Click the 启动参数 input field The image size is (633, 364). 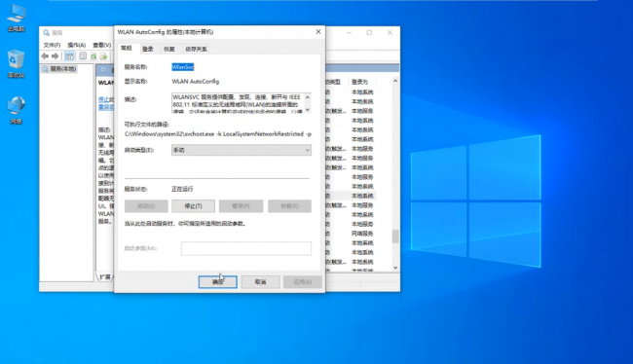point(245,248)
